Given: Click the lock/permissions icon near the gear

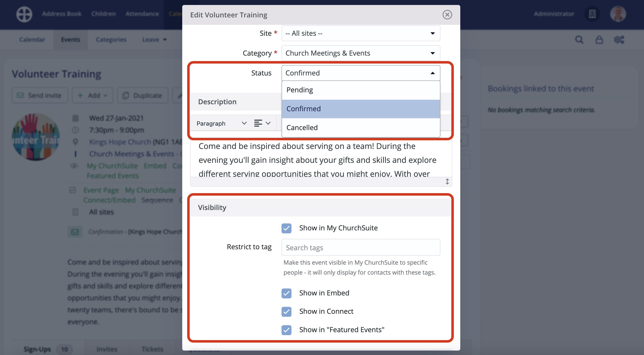Looking at the screenshot, I should point(599,39).
